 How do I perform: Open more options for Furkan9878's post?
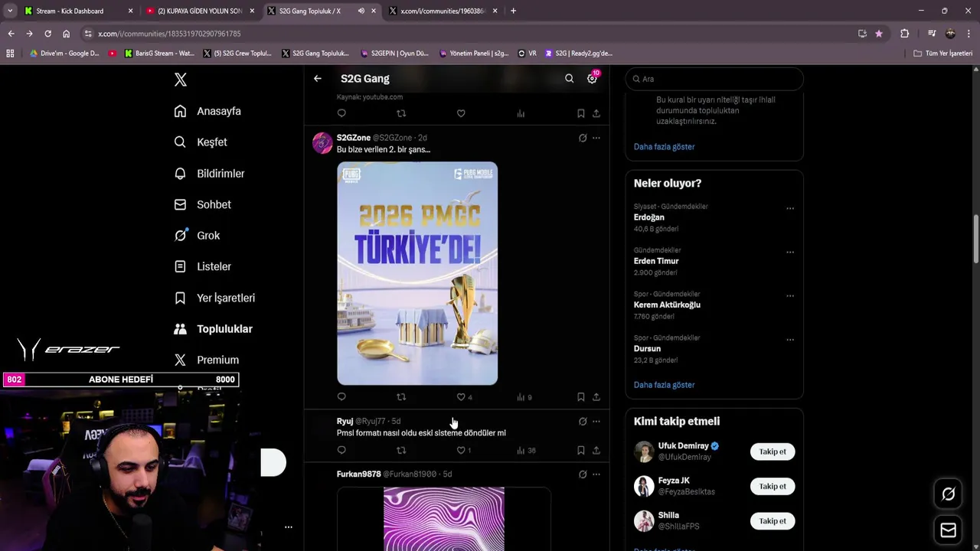click(596, 474)
